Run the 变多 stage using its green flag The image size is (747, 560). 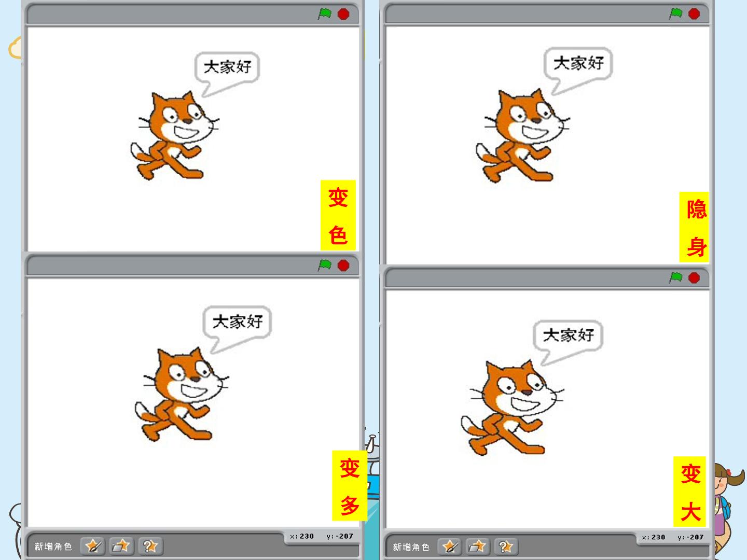[x=325, y=265]
